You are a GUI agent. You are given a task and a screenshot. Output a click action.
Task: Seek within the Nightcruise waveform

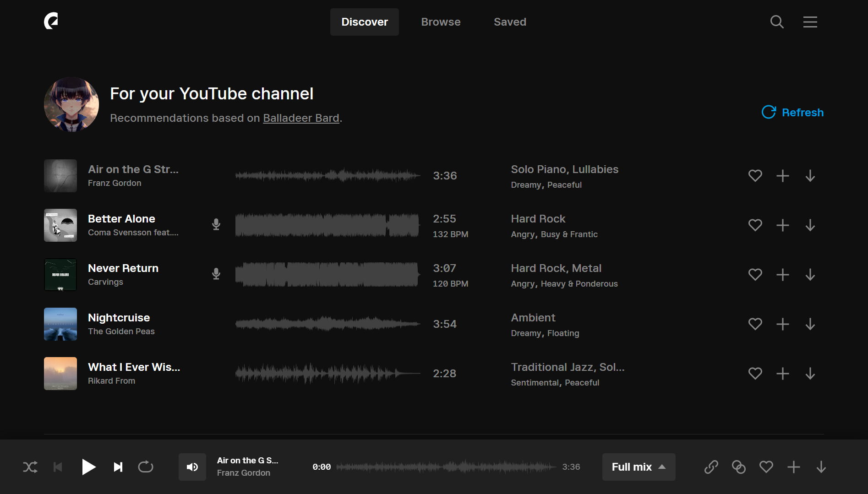click(x=328, y=324)
